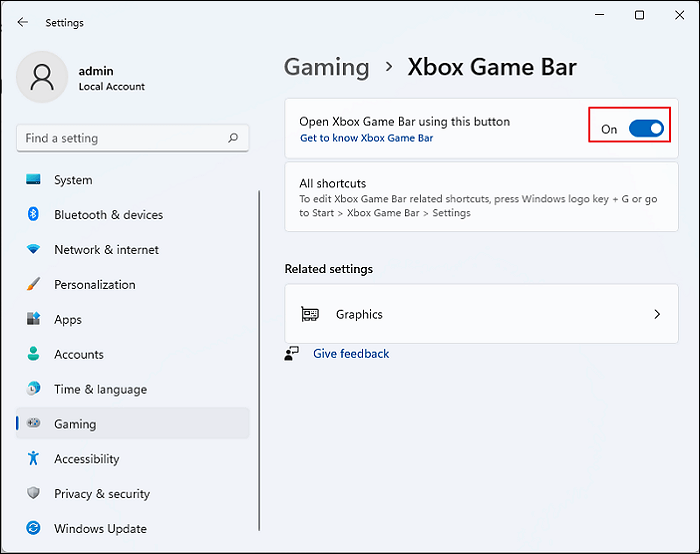Click the Privacy & security shield icon
Image resolution: width=700 pixels, height=554 pixels.
pyautogui.click(x=33, y=494)
